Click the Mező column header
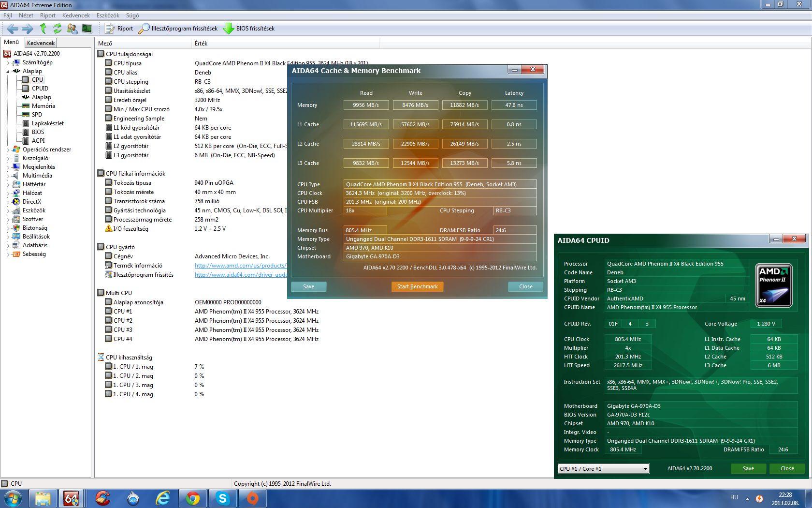This screenshot has height=508, width=812. coord(143,44)
